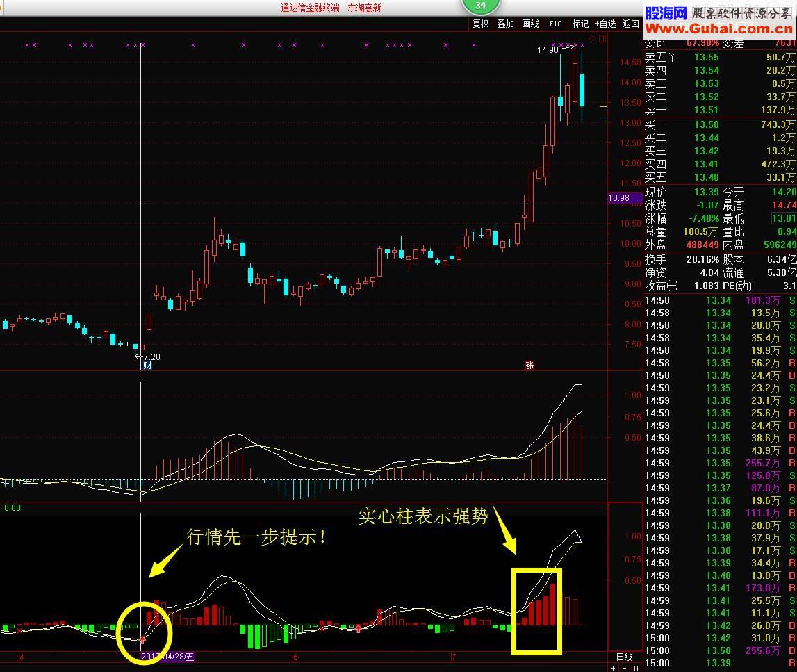Click the 最高 14.74 value
The image size is (797, 672).
(784, 206)
